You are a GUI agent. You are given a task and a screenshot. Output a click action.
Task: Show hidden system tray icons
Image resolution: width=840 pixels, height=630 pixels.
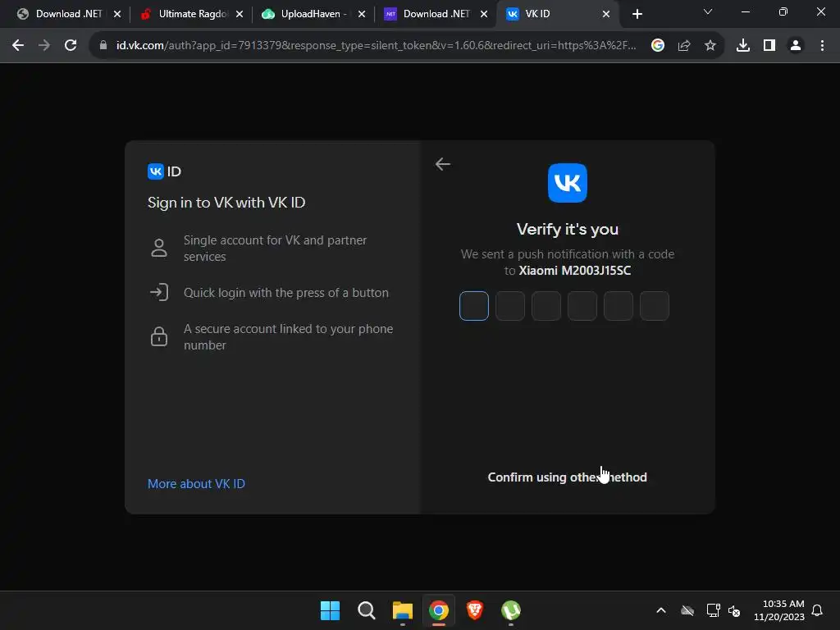point(661,610)
